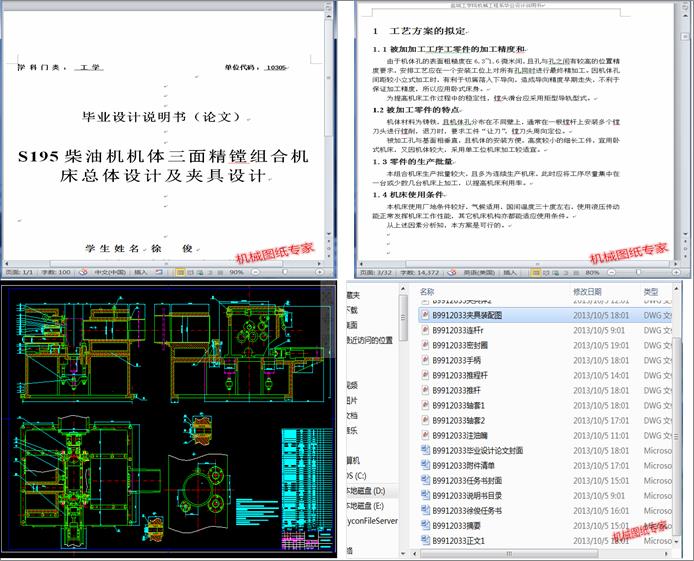Image resolution: width=694 pixels, height=561 pixels.
Task: Zoom in within the cover page window
Action: coord(319,272)
